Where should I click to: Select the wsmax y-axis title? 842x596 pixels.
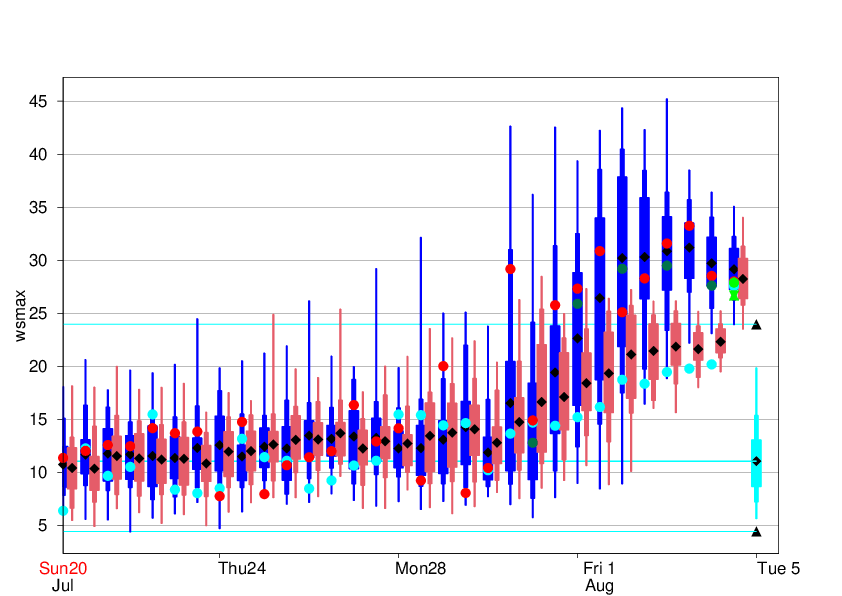20,316
